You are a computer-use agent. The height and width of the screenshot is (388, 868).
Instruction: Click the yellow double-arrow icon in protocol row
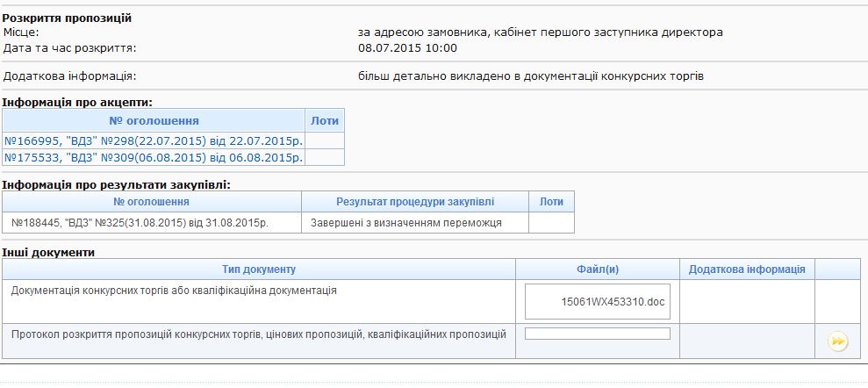coord(837,341)
